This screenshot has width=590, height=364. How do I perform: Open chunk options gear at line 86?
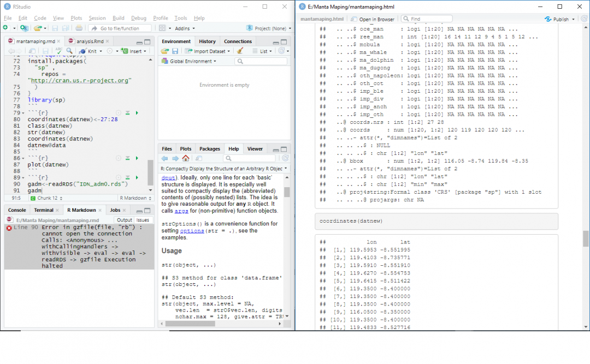point(119,158)
